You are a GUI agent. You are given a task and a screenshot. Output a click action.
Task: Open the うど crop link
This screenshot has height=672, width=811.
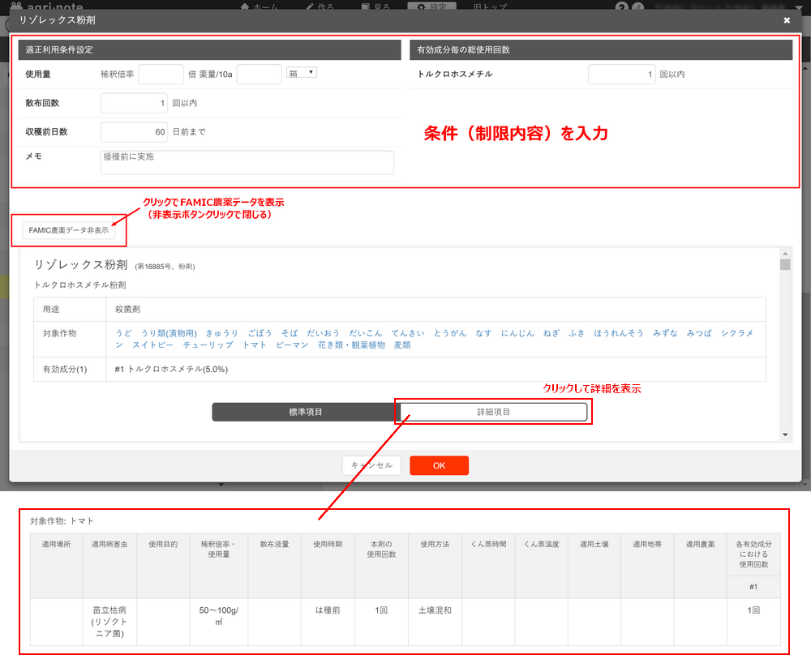[123, 333]
